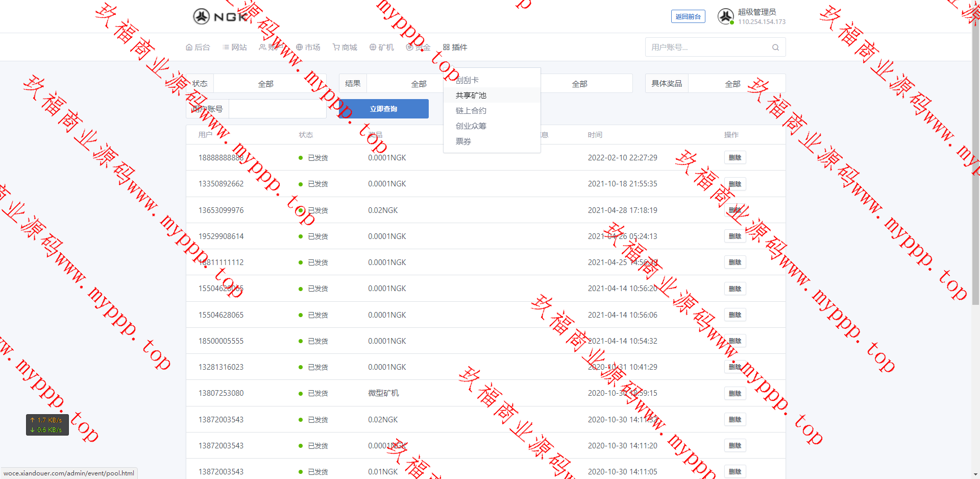980x479 pixels.
Task: Open the 状态 filter dropdown
Action: click(x=270, y=84)
